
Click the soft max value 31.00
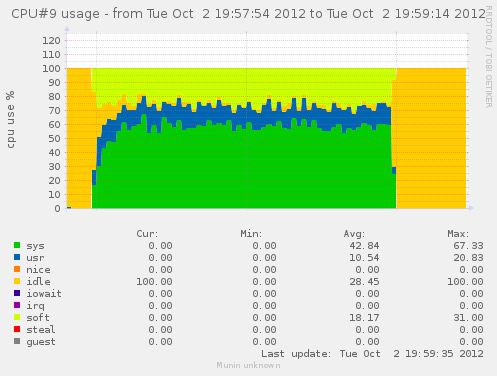tap(468, 318)
